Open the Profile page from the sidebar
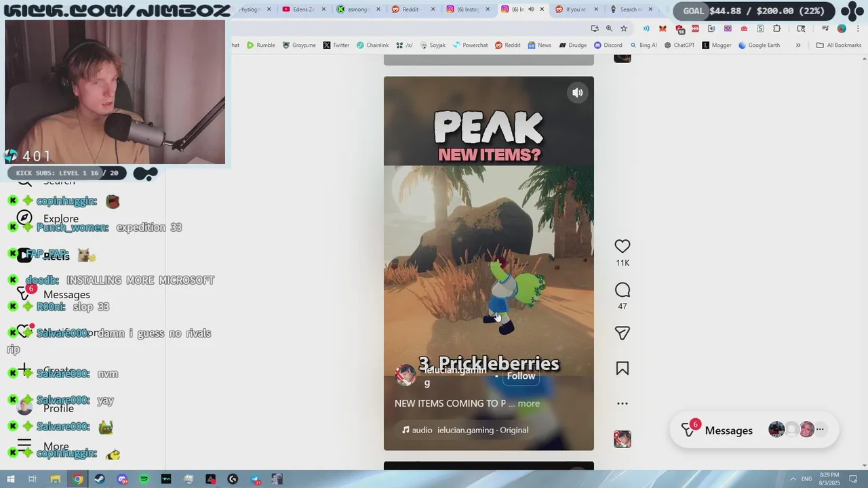This screenshot has height=488, width=868. tap(46, 408)
